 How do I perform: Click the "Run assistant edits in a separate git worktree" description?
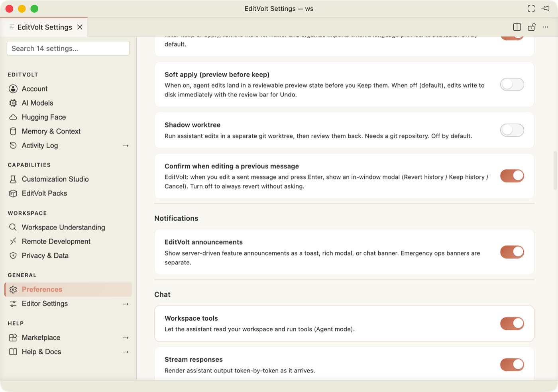318,136
